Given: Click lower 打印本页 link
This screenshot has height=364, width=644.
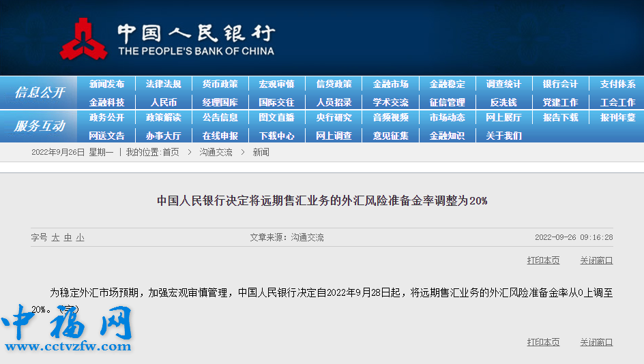Looking at the screenshot, I should 543,342.
